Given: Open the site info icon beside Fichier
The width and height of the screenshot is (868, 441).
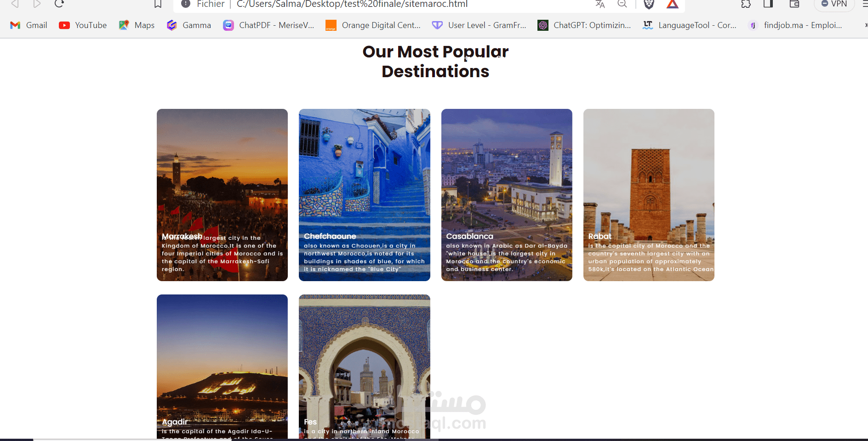Looking at the screenshot, I should (x=186, y=4).
